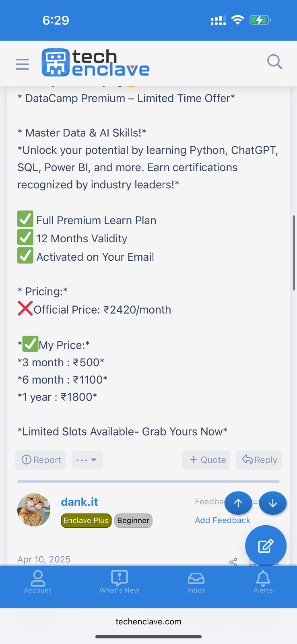The image size is (297, 644).
Task: Expand the three-dots more options dropdown
Action: tap(87, 460)
